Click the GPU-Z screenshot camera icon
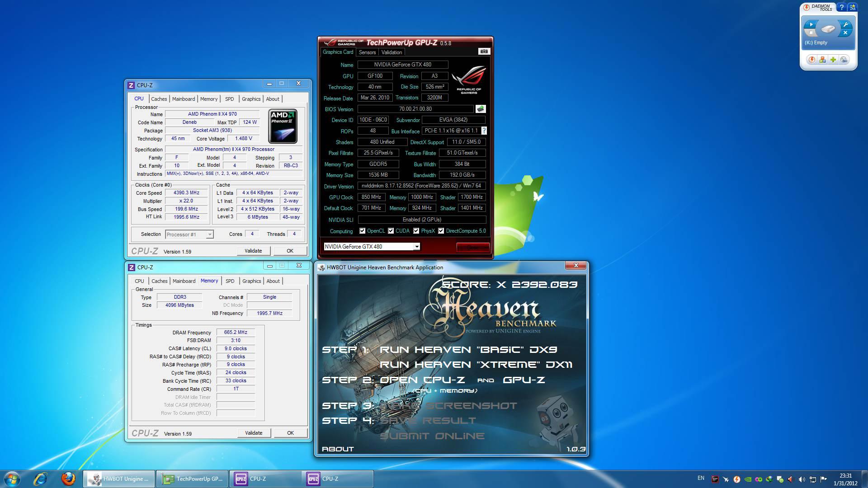868x488 pixels. [x=484, y=52]
